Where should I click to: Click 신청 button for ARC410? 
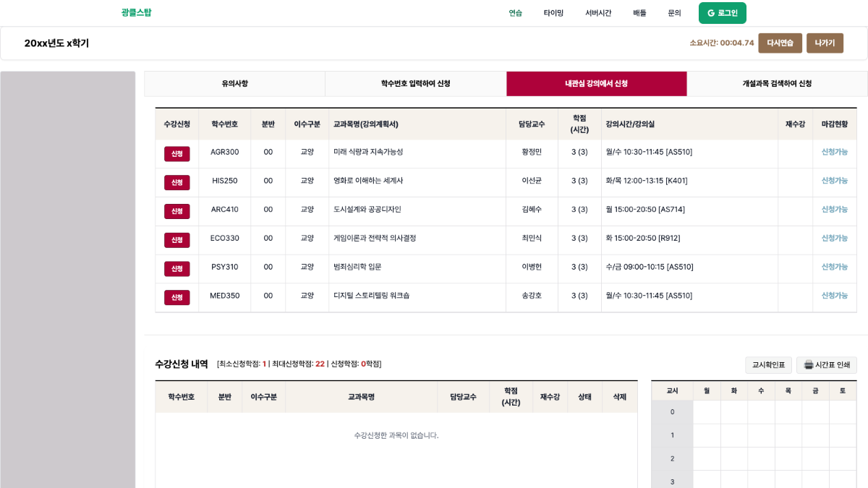click(176, 211)
